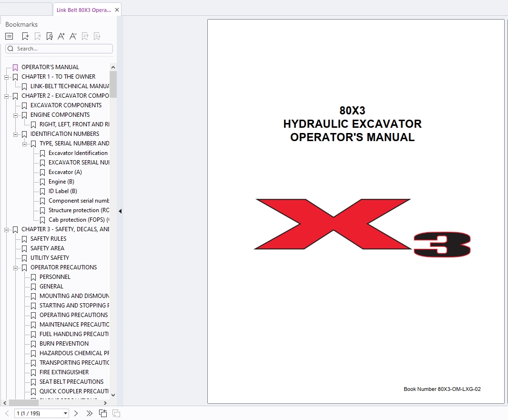Open the MOUNTING AND DISMOUNTING bookmark
508x420 pixels.
(x=74, y=296)
